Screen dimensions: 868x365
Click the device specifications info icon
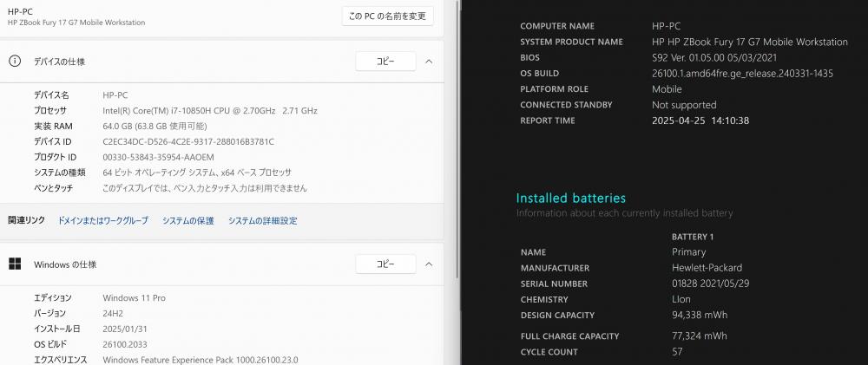(15, 62)
